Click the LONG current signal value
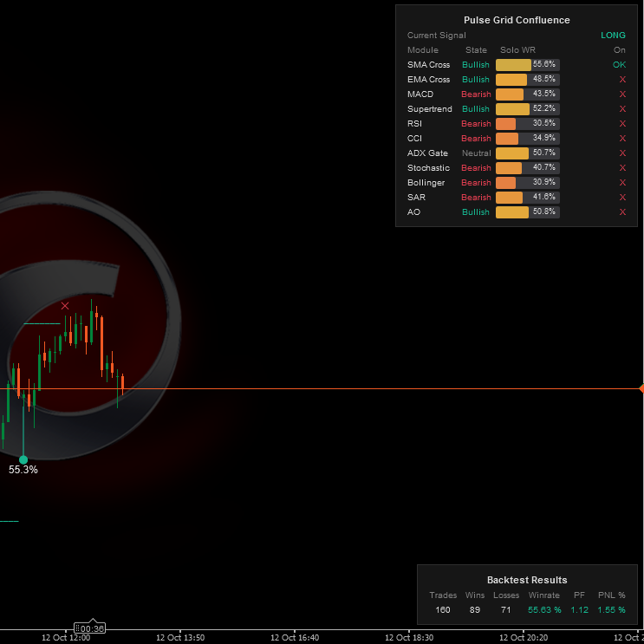 [x=613, y=36]
